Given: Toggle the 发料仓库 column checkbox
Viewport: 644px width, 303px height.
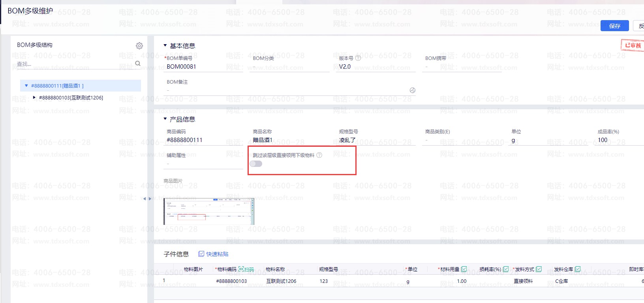Looking at the screenshot, I should coord(578,269).
